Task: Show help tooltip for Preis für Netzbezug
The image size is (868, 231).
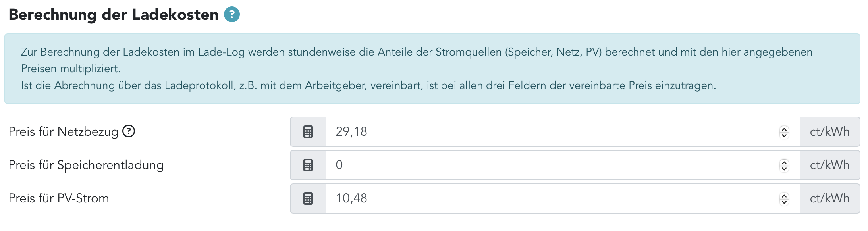Action: pos(129,131)
